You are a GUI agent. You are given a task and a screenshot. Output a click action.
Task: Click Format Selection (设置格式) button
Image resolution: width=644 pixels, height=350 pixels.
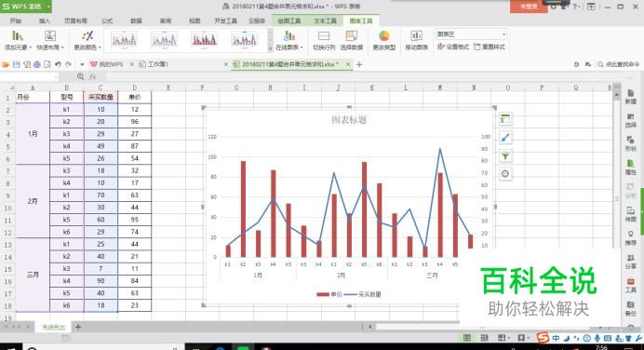pyautogui.click(x=453, y=47)
